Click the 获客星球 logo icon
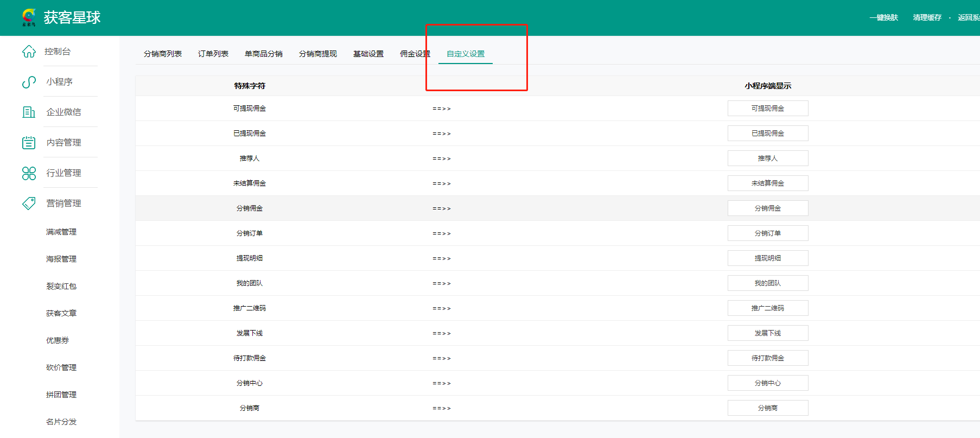 click(x=29, y=17)
